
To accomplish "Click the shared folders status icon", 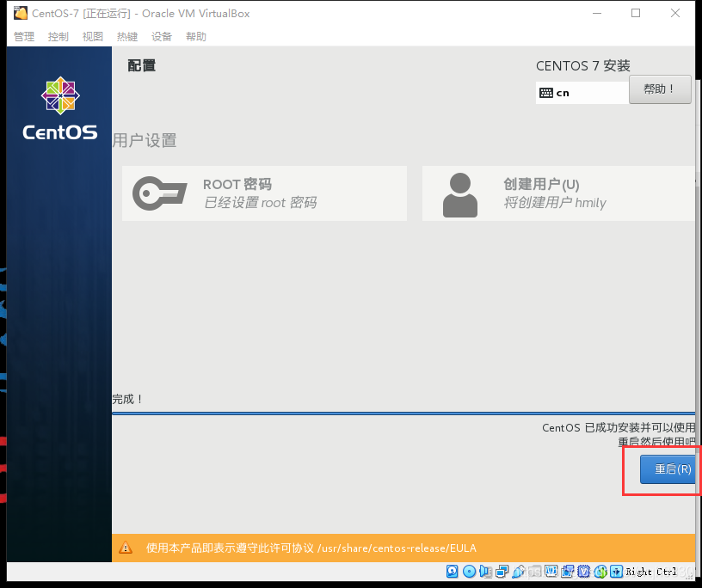I will [534, 572].
